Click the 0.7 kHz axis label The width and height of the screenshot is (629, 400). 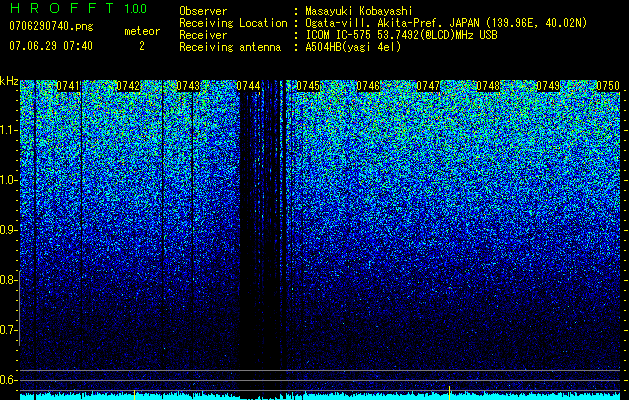point(9,330)
